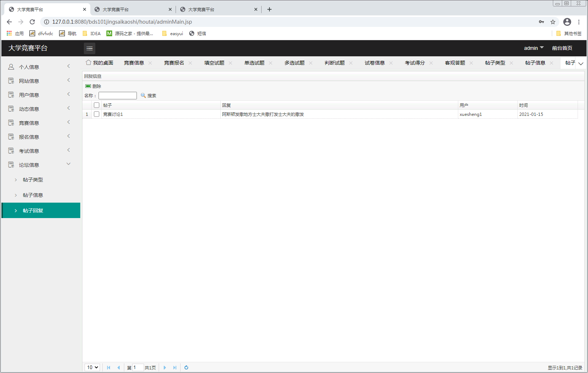This screenshot has width=588, height=373.
Task: Click the green delete icon button
Action: tap(88, 86)
